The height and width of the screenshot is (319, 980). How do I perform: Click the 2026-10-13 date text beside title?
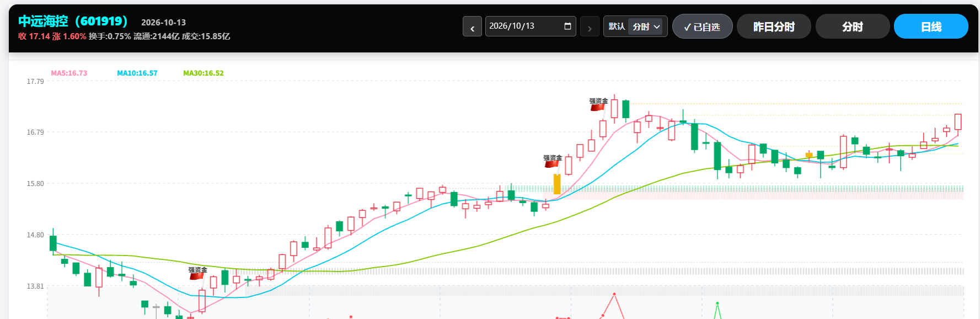(163, 23)
